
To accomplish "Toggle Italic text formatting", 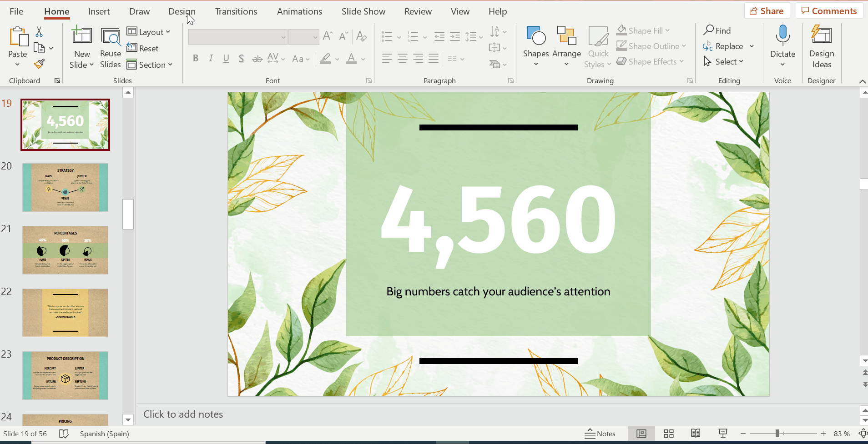I will tap(211, 59).
